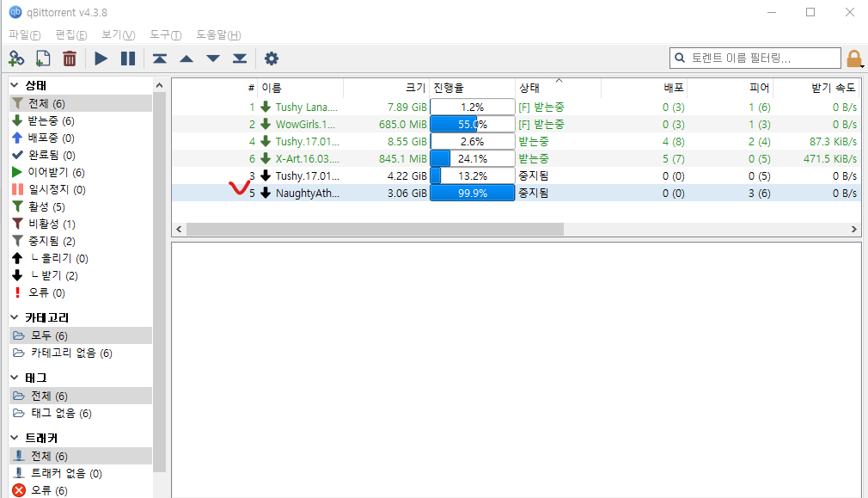Select category 모두 (6)
Image resolution: width=868 pixels, height=498 pixels.
tap(81, 335)
